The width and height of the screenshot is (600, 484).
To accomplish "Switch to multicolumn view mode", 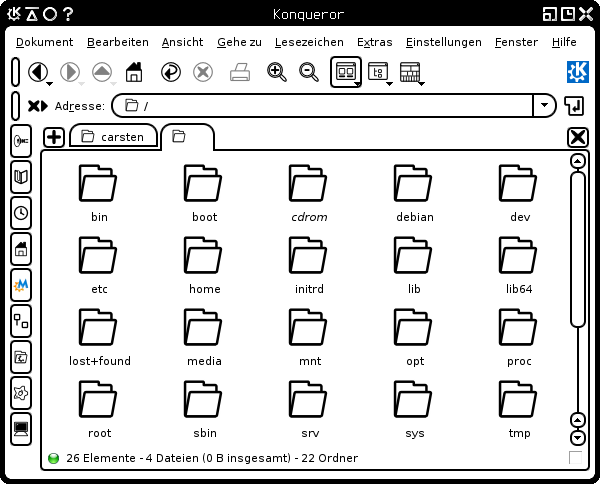I will click(410, 72).
